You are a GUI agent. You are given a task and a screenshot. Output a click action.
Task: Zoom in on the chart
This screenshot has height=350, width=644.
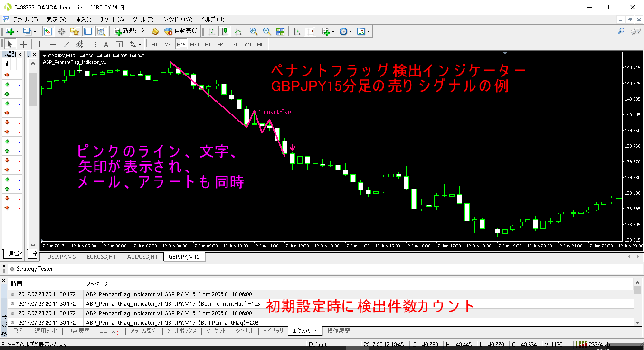254,31
